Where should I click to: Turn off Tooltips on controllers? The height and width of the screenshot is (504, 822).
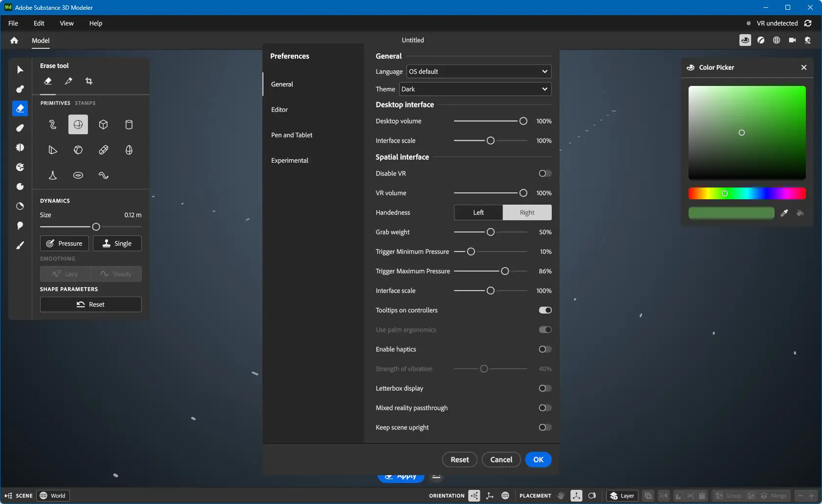click(x=545, y=310)
